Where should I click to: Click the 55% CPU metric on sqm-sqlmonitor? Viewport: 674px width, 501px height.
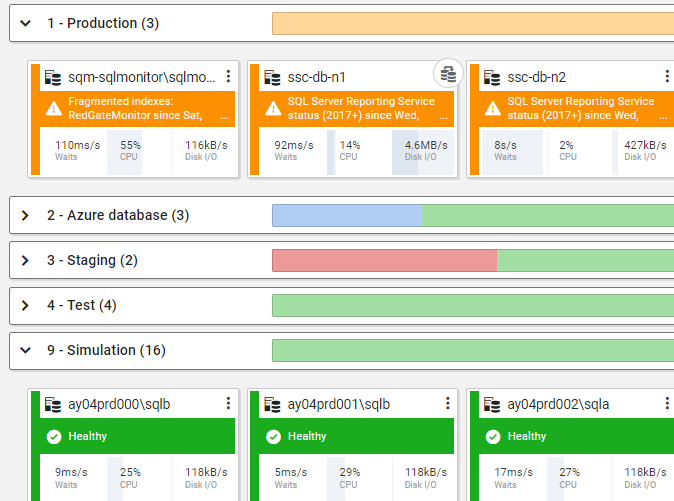[130, 150]
